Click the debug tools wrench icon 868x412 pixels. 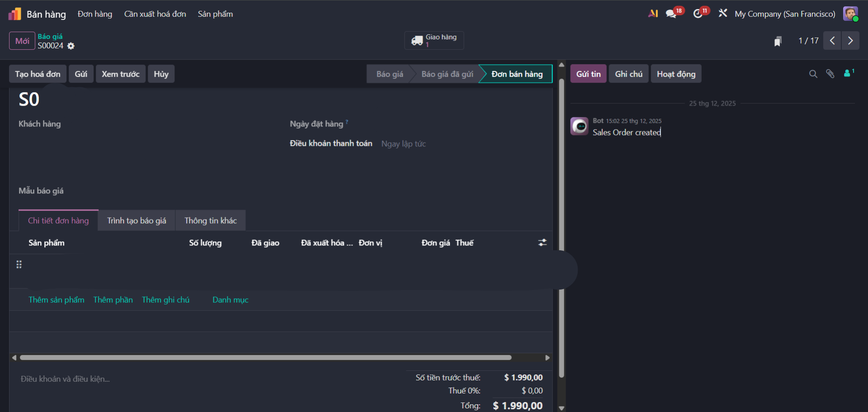(x=723, y=14)
